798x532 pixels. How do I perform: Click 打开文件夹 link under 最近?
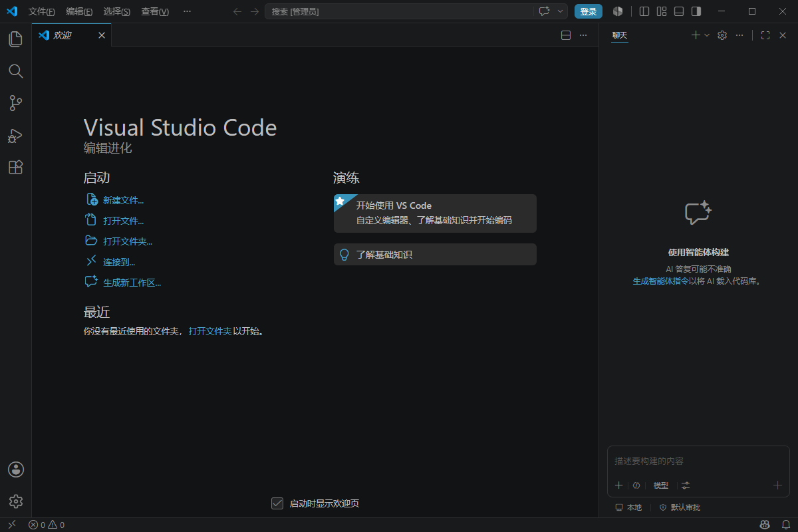pyautogui.click(x=210, y=331)
